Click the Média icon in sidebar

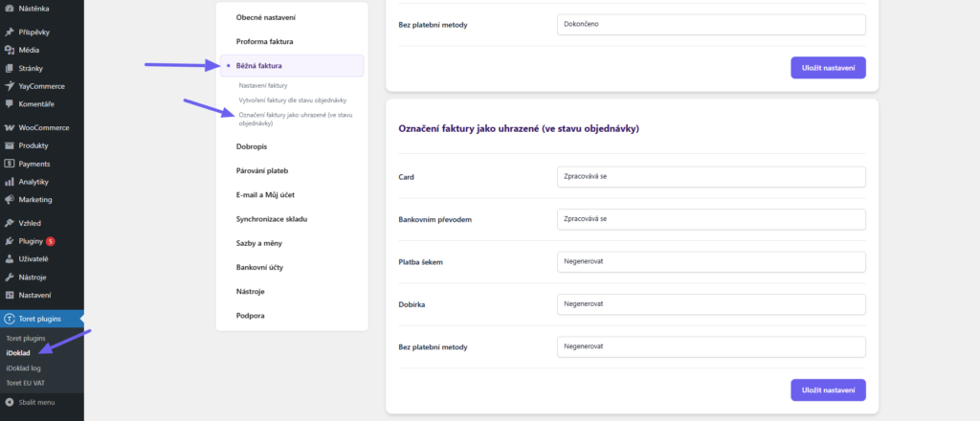(10, 50)
